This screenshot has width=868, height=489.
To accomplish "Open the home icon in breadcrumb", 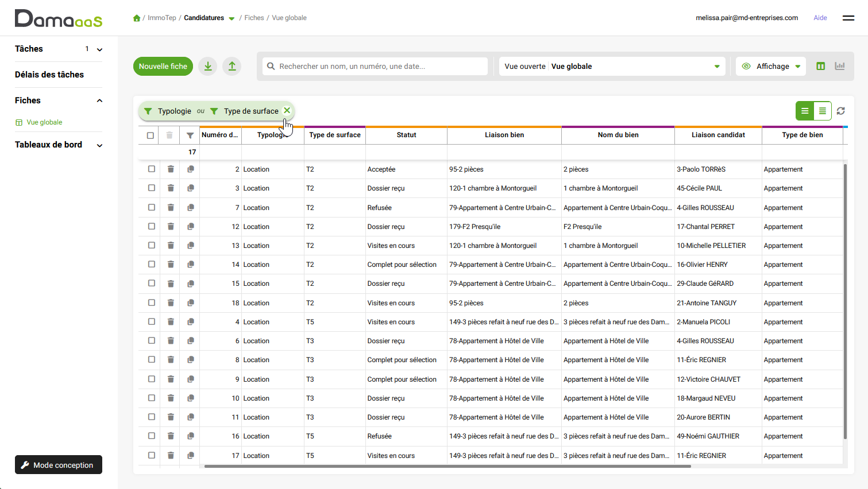I will click(137, 18).
